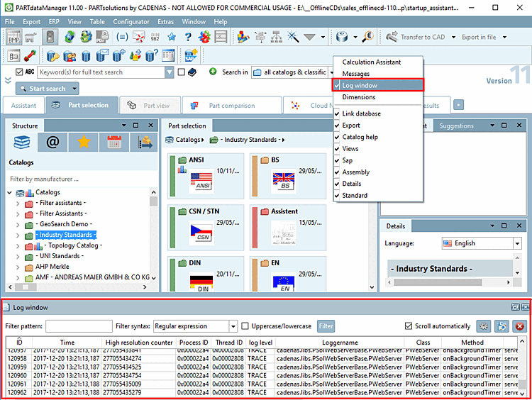Viewport: 532px width, 400px height.
Task: Open the Filter syntax dropdown
Action: pyautogui.click(x=233, y=326)
